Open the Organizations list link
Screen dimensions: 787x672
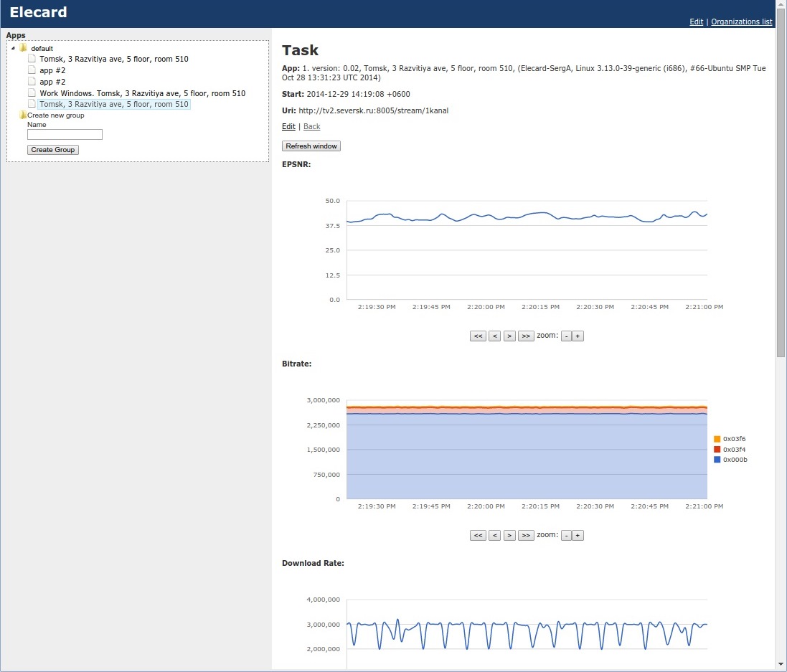point(741,22)
